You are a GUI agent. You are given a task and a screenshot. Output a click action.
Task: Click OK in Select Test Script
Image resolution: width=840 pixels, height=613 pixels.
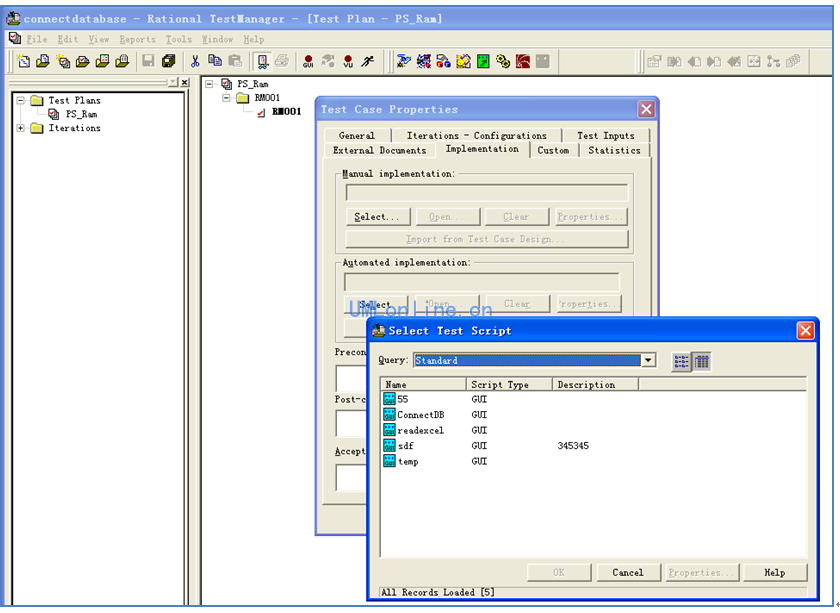click(559, 572)
